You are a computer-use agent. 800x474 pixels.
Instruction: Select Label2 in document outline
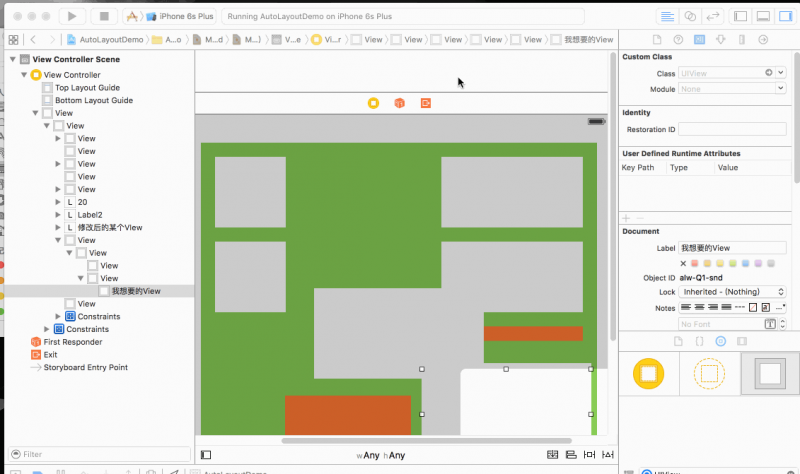[89, 215]
